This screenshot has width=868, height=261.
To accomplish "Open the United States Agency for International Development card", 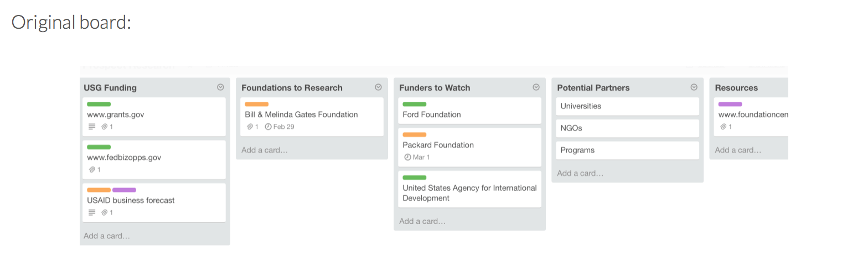I will (469, 189).
